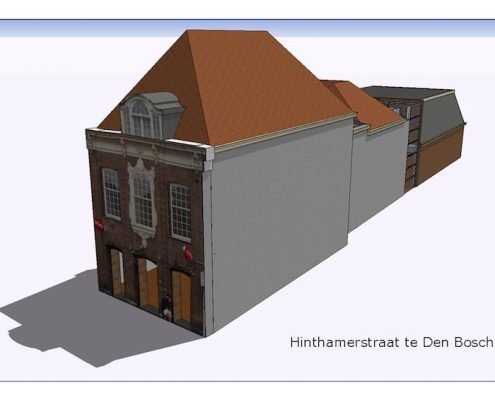Click the middle arched doorway
The image size is (495, 400).
point(148,283)
